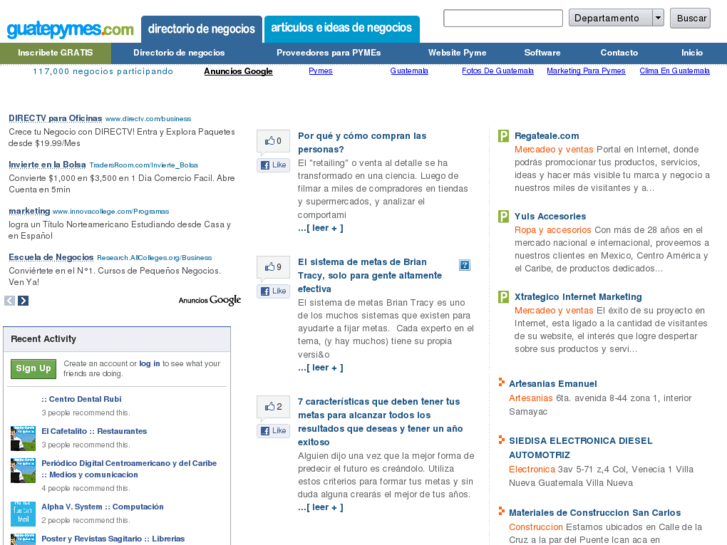
Task: Open 'Alpha V. System :: Computación' link
Action: pos(102,507)
